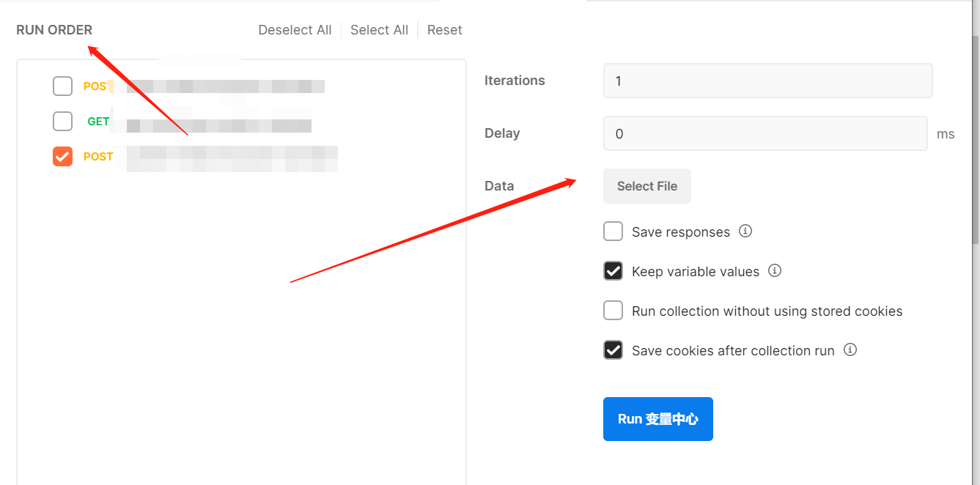
Task: Uncheck the orange checked POST request checkbox
Action: [63, 157]
